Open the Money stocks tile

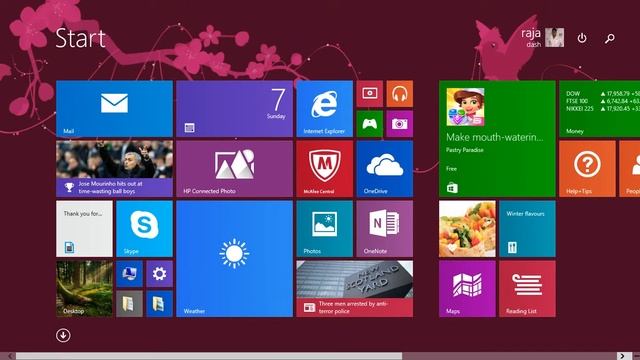[x=600, y=109]
